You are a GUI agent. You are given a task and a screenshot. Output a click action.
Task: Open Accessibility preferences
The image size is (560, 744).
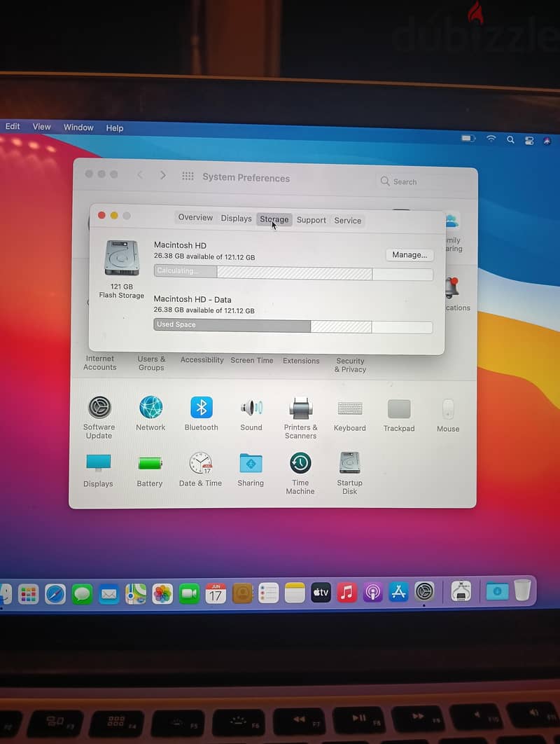click(202, 359)
